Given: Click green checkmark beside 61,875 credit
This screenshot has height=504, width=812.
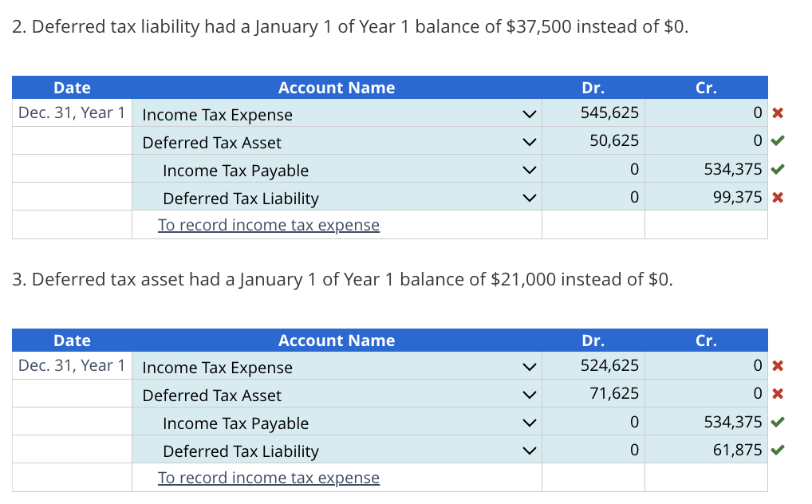Looking at the screenshot, I should tap(778, 451).
